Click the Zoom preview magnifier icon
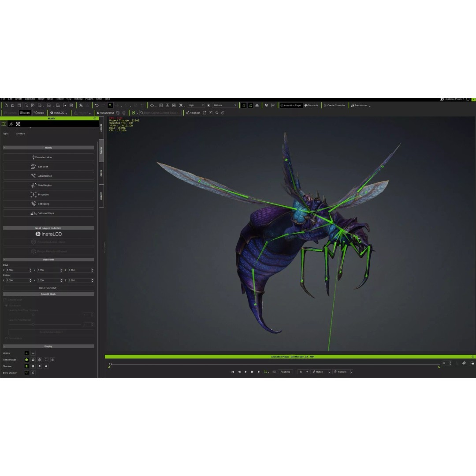Screen dimensions: 476x476 pos(81,105)
